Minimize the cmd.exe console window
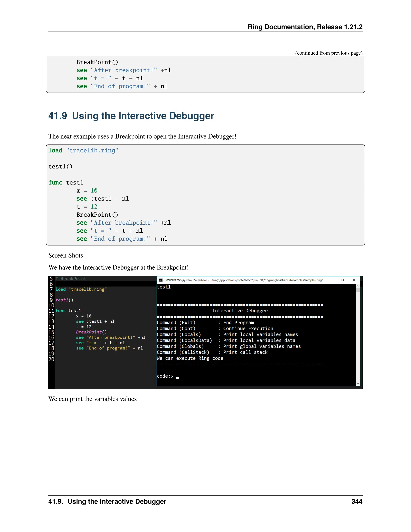The image size is (411, 532). click(x=331, y=280)
